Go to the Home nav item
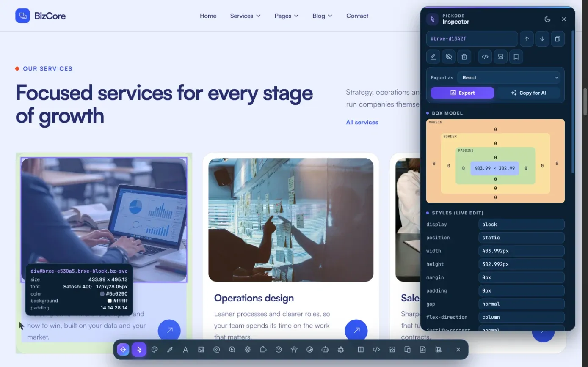 (208, 16)
